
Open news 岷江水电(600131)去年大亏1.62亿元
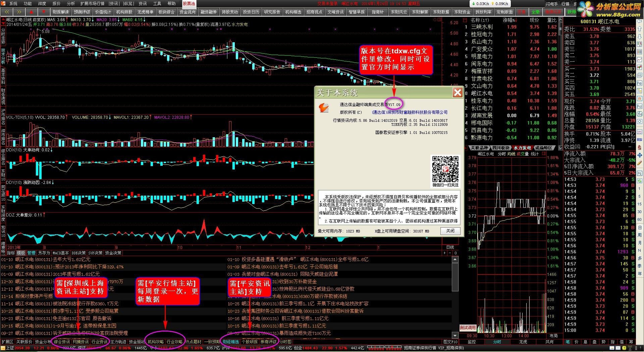tap(53, 259)
